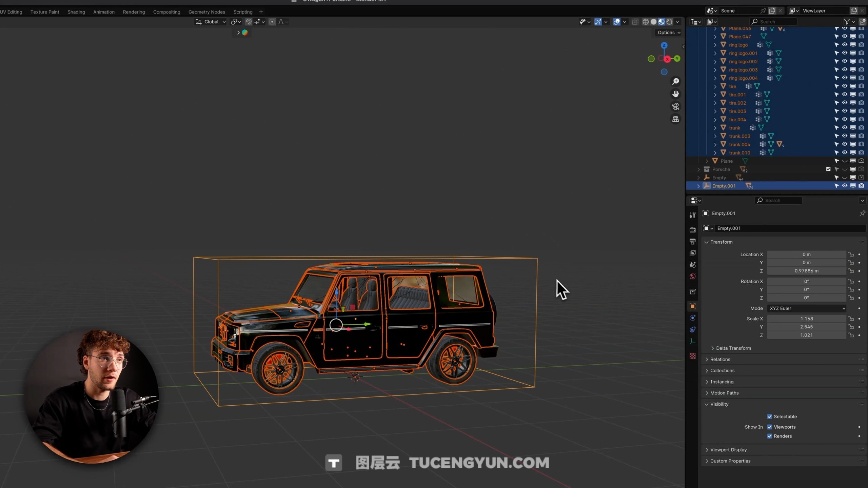Toggle snapping magnet icon
Screen dimensions: 868x488
[x=249, y=22]
